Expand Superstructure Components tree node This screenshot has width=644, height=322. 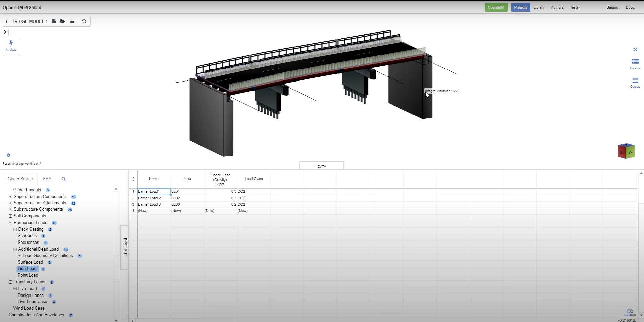coord(10,197)
